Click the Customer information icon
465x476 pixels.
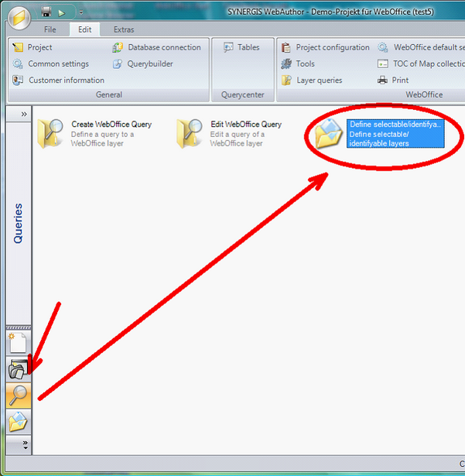(18, 80)
